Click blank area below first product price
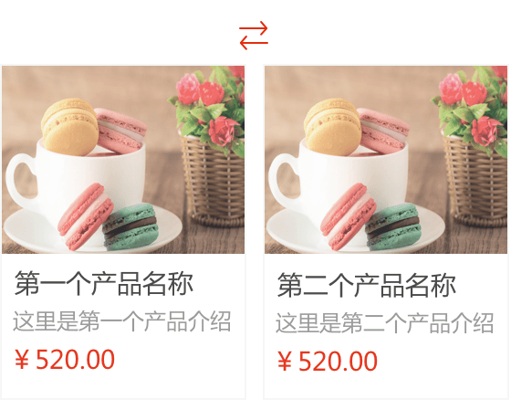The image size is (511, 420). (123, 385)
